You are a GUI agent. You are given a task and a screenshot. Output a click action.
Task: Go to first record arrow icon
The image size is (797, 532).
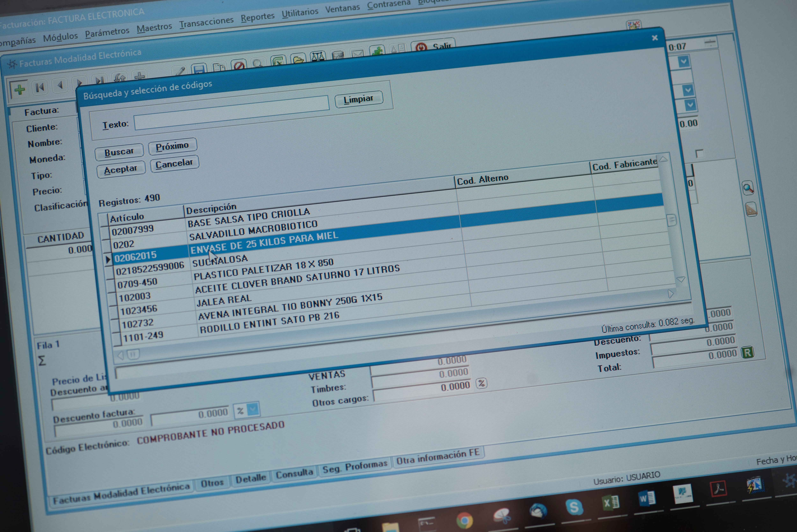tap(40, 88)
